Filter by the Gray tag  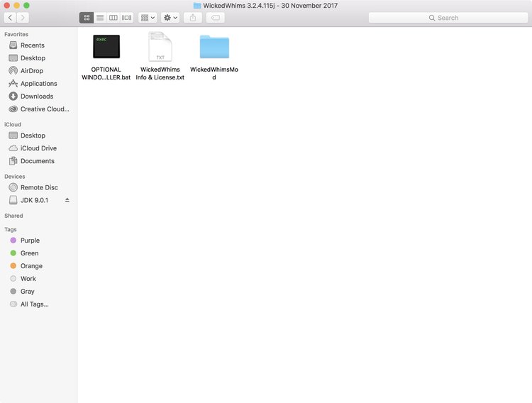pos(38,292)
